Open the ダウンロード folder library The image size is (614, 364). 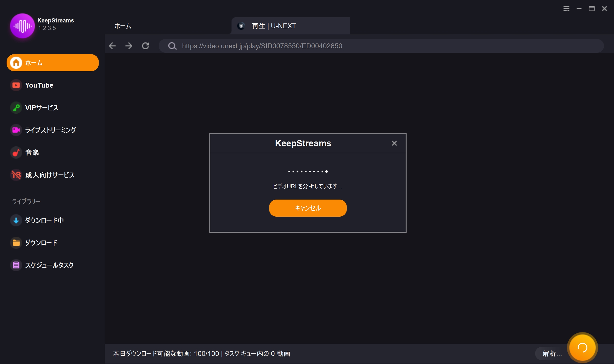pos(41,243)
